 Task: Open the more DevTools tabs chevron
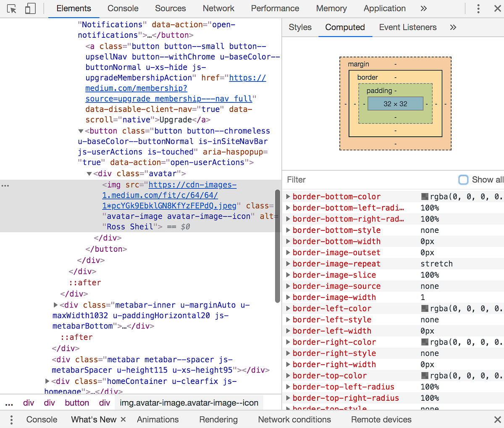click(x=423, y=8)
